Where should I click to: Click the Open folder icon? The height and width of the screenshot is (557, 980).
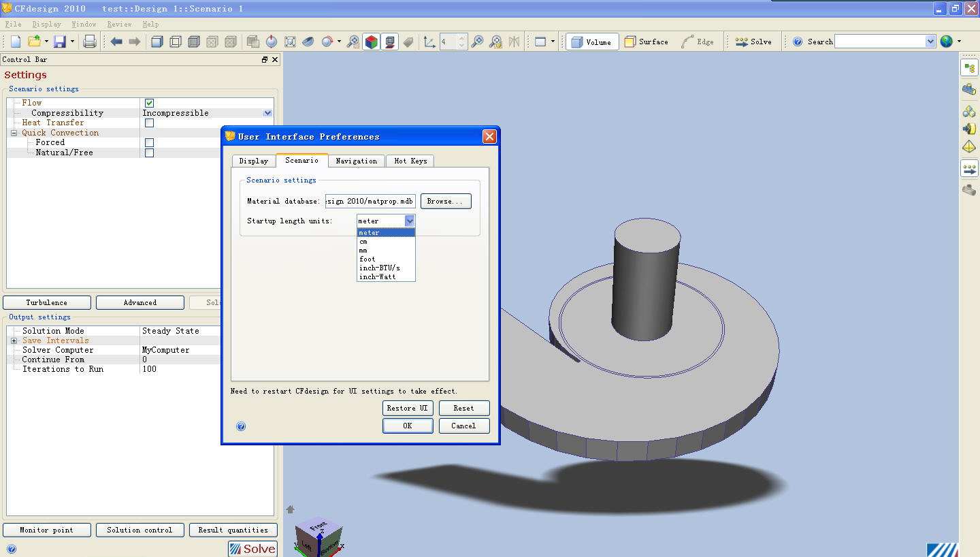point(34,42)
